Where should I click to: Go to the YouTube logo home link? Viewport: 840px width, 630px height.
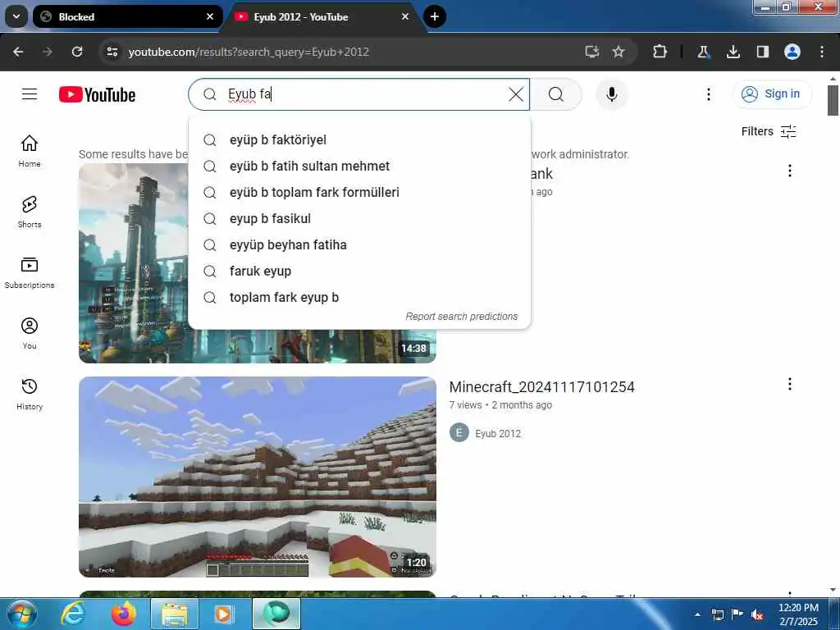(x=97, y=95)
